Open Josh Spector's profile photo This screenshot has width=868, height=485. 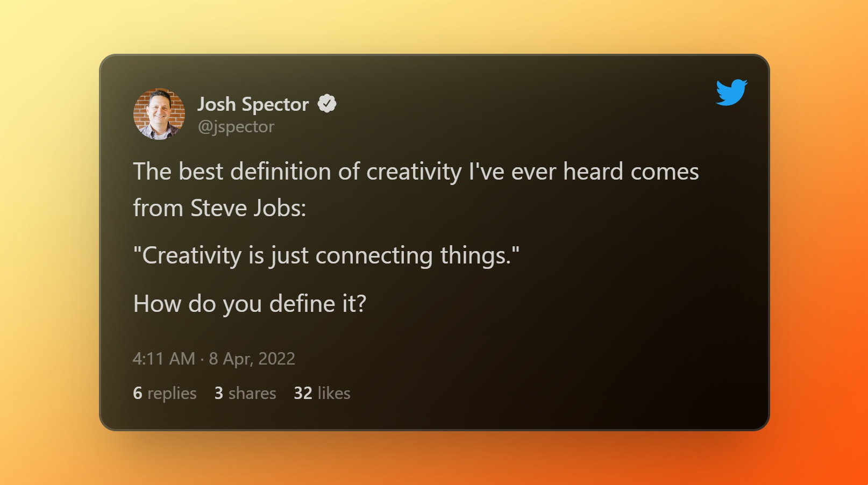159,114
